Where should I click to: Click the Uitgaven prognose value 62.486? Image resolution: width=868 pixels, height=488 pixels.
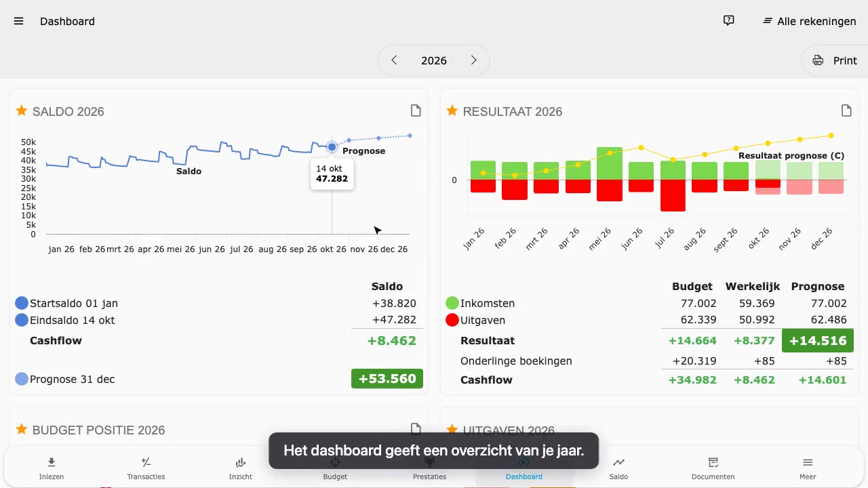(x=829, y=321)
